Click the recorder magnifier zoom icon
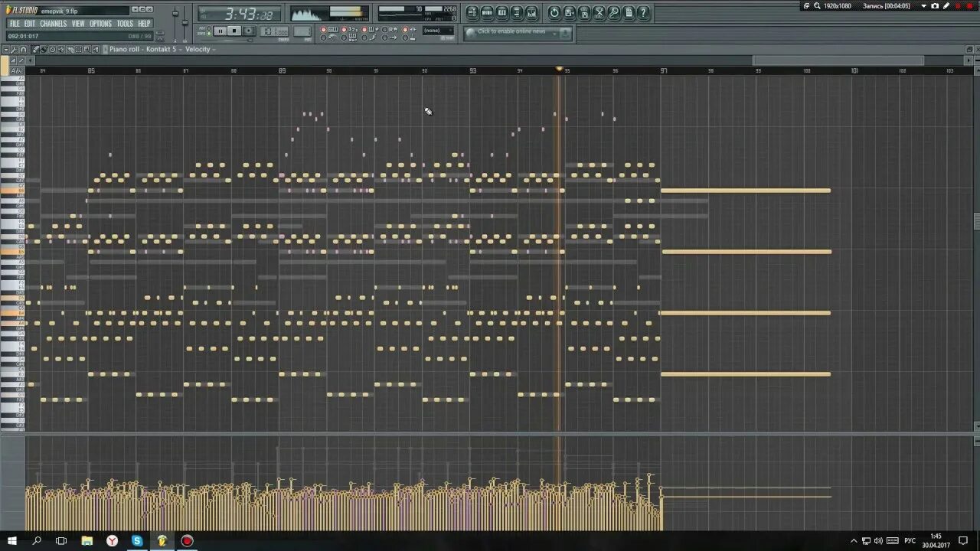This screenshot has width=980, height=551. tap(817, 6)
